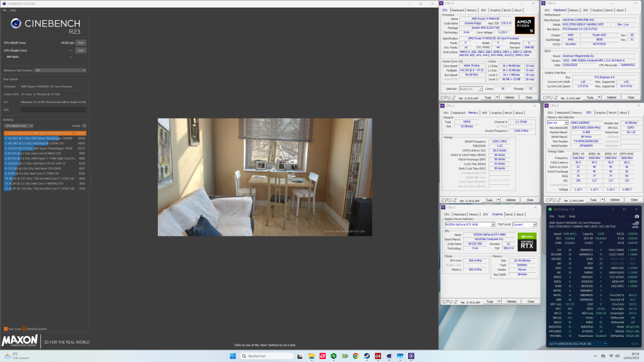Click the green ZenTimings taskbar icon
The width and height of the screenshot is (644, 362).
pos(333,356)
